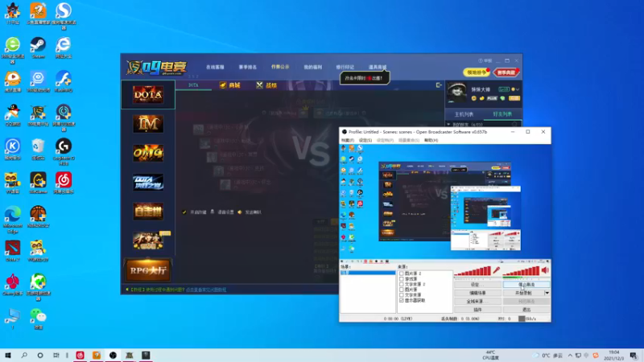Open the WeChat desktop icon
The image size is (644, 362).
(x=38, y=319)
